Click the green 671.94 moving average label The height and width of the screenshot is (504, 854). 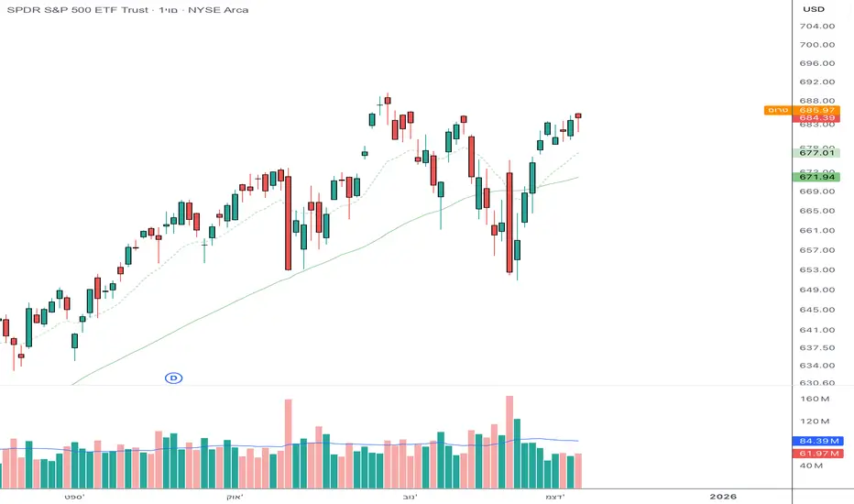(x=816, y=176)
